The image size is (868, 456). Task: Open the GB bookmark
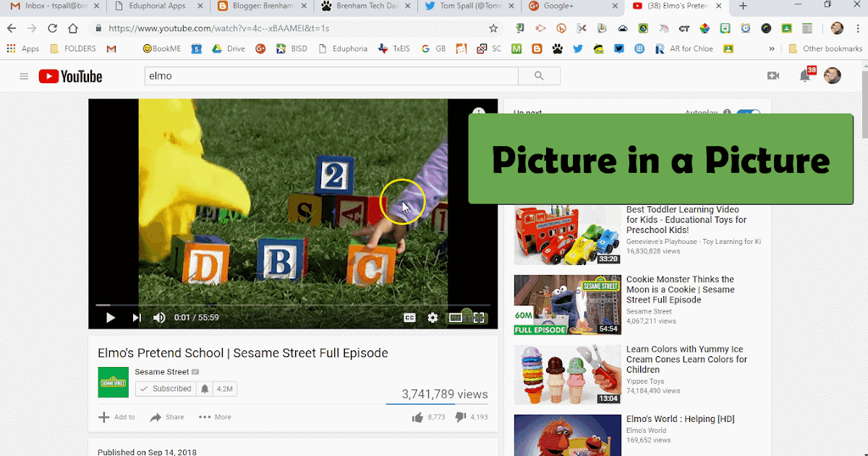433,49
